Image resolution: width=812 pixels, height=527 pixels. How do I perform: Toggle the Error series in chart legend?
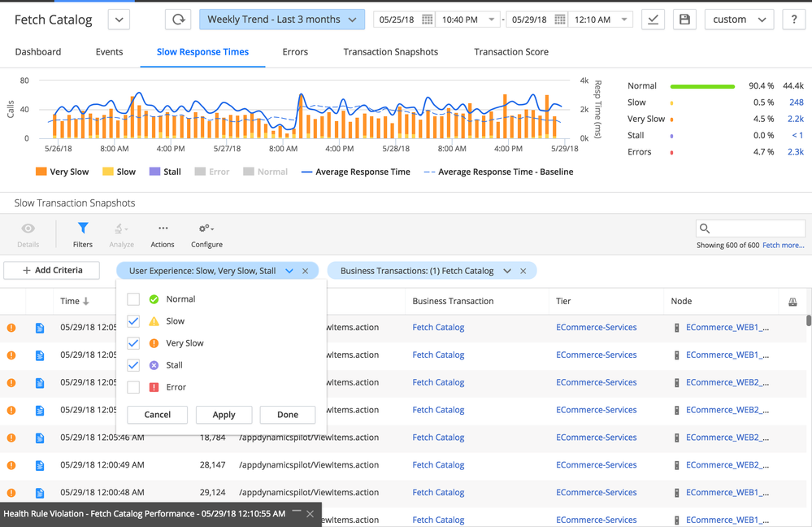212,172
